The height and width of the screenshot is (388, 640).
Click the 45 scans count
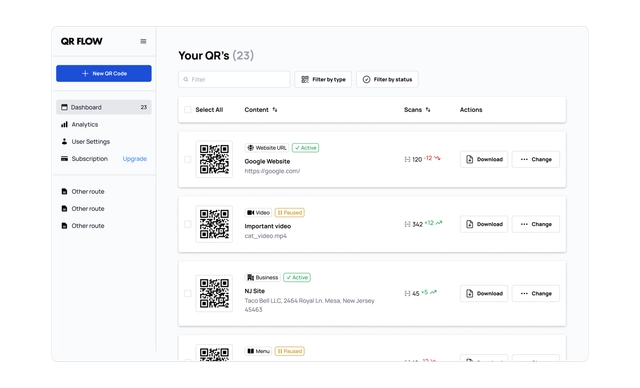coord(416,294)
